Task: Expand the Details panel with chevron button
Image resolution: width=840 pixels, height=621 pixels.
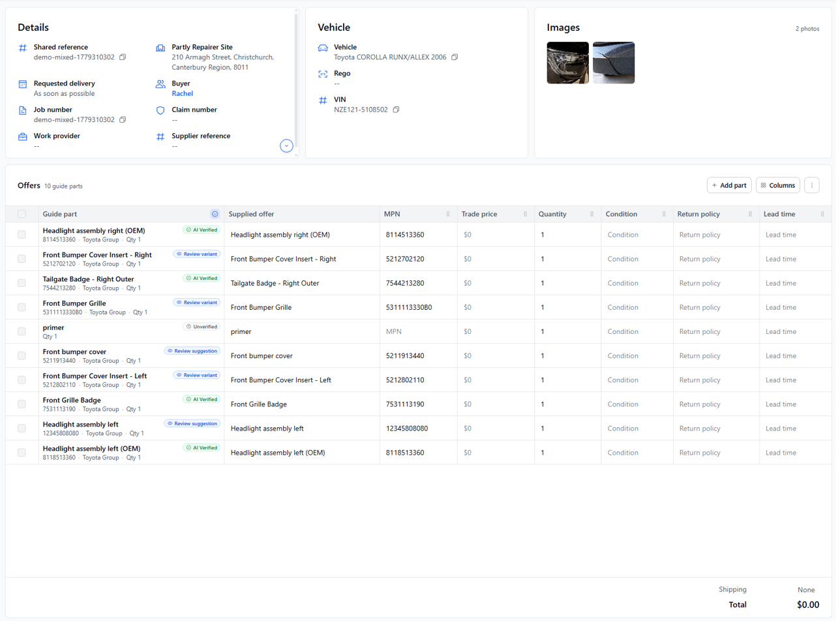Action: [x=286, y=145]
